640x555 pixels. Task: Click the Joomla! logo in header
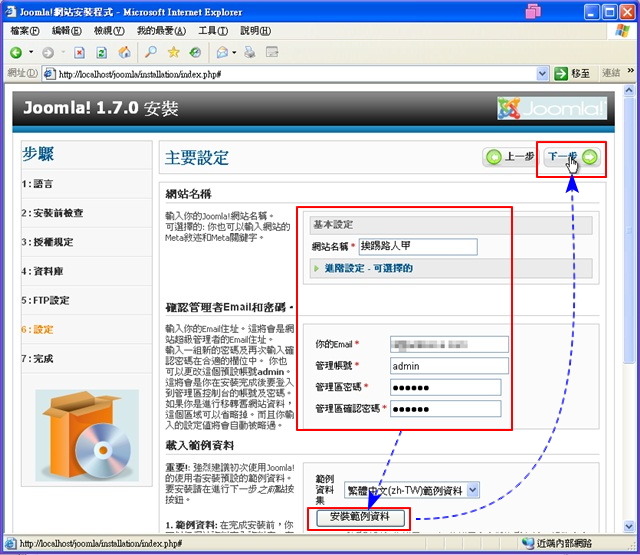point(552,108)
